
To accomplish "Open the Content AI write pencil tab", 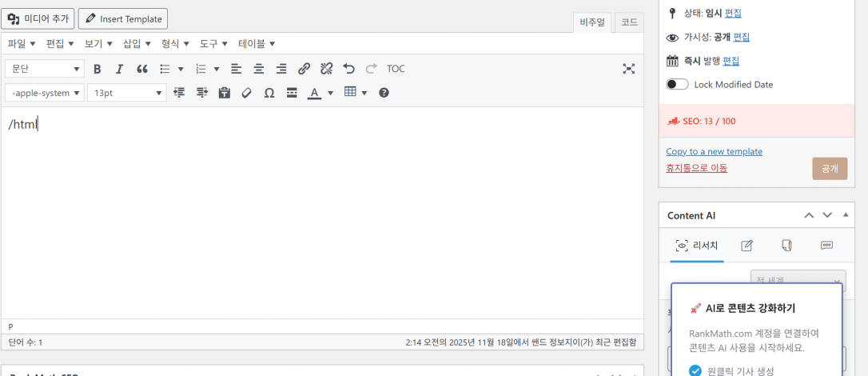I will 747,246.
